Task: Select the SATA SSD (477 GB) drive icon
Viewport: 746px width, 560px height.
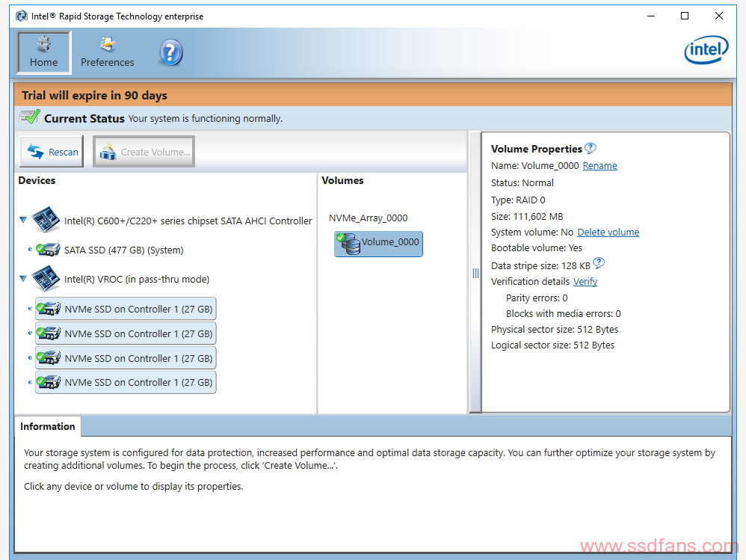Action: coord(48,249)
